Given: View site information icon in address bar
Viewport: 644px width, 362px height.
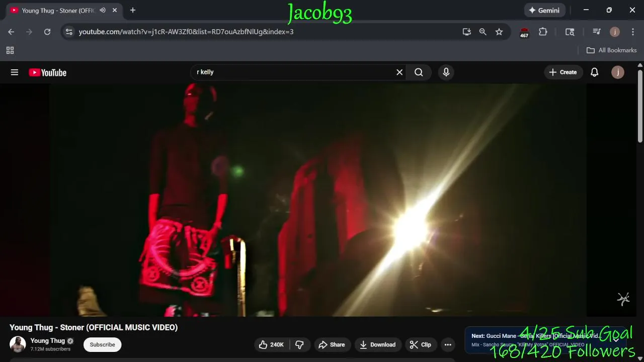Looking at the screenshot, I should [69, 32].
